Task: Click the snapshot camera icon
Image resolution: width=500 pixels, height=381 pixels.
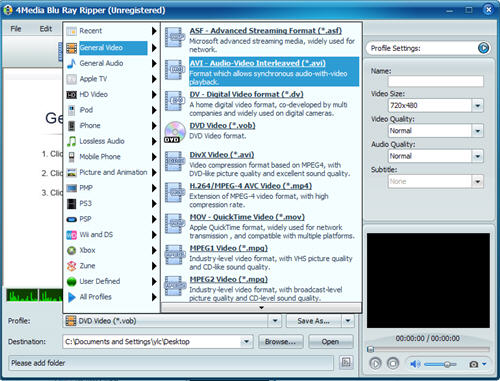Action: 473,364
